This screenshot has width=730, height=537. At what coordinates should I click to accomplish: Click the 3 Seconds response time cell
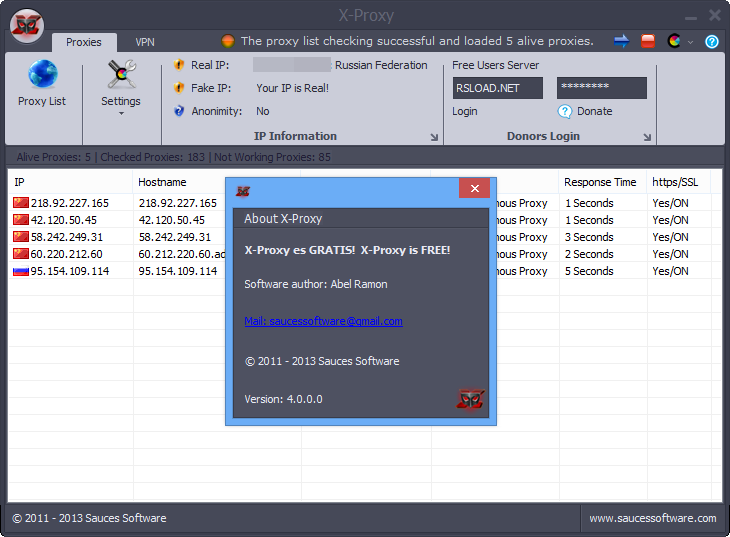(589, 237)
